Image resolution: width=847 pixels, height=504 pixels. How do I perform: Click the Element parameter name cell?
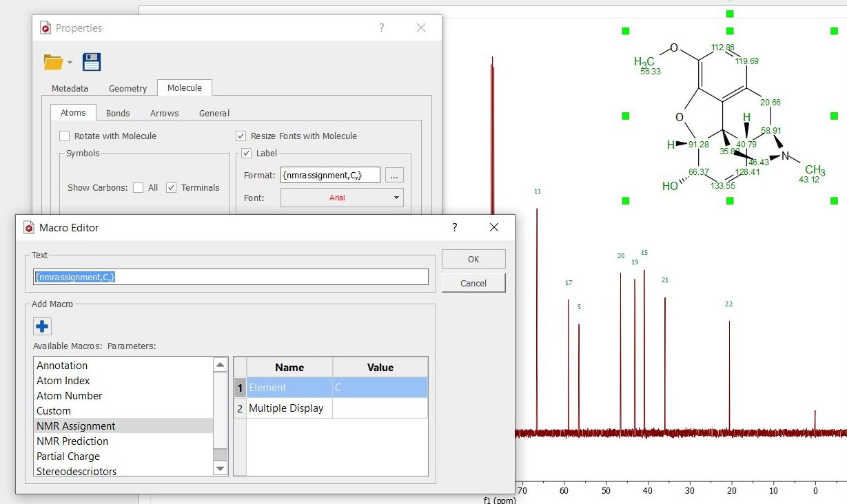[289, 388]
